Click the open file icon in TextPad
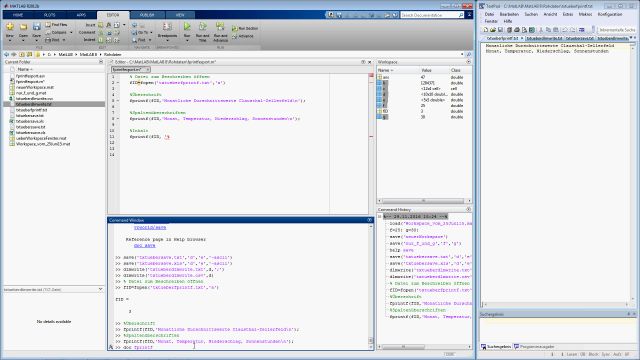The height and width of the screenshot is (360, 640). tap(493, 30)
